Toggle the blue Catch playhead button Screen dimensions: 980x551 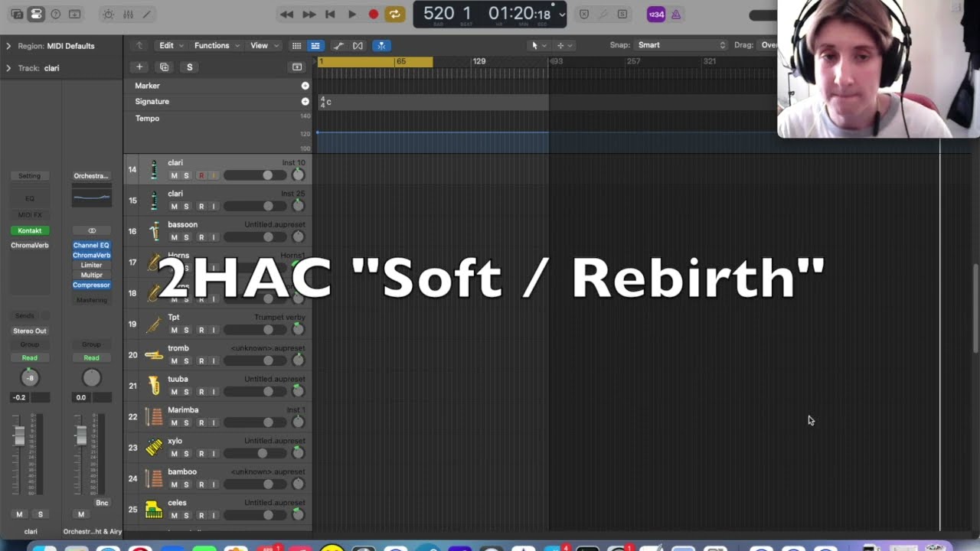pyautogui.click(x=381, y=46)
